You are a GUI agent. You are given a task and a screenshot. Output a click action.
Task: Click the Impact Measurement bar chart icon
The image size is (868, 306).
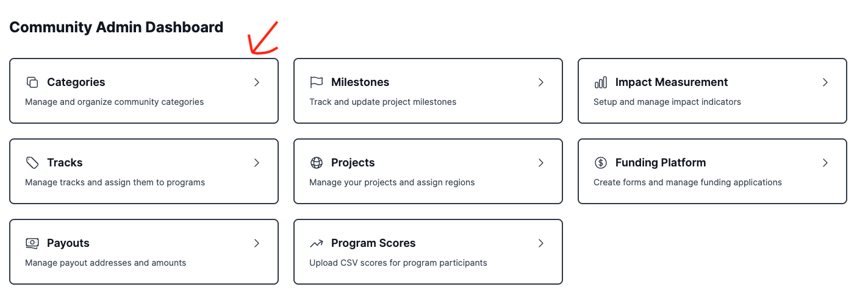tap(601, 82)
